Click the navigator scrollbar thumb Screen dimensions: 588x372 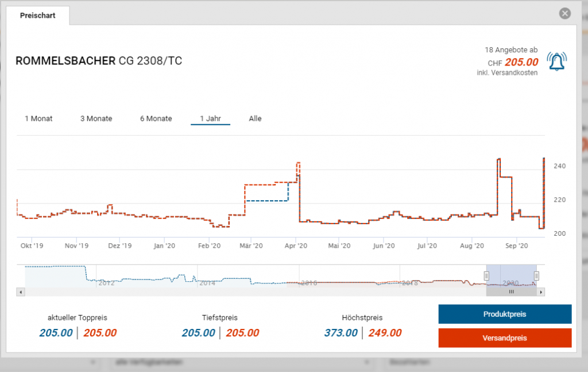[511, 292]
